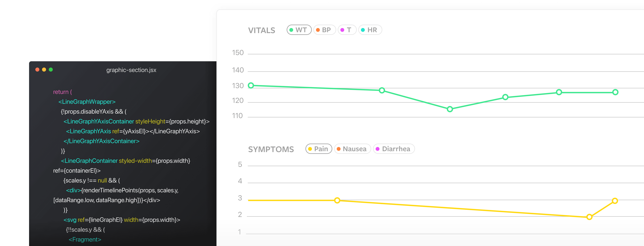This screenshot has width=644, height=246.
Task: Click the yellow minimize window dot
Action: click(44, 69)
